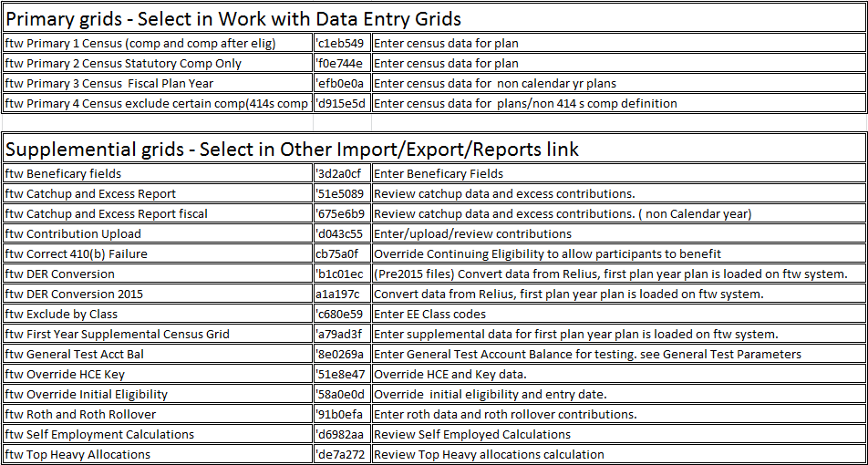The width and height of the screenshot is (868, 465).
Task: Click description 'Enter Beneficary Fields'
Action: [618, 173]
